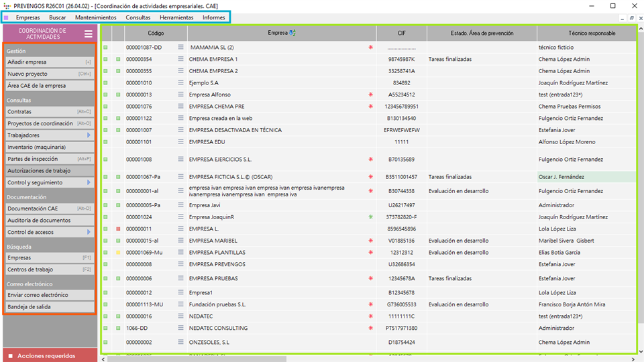This screenshot has width=644, height=362.
Task: Click the Añadir empresa button
Action: click(x=49, y=62)
